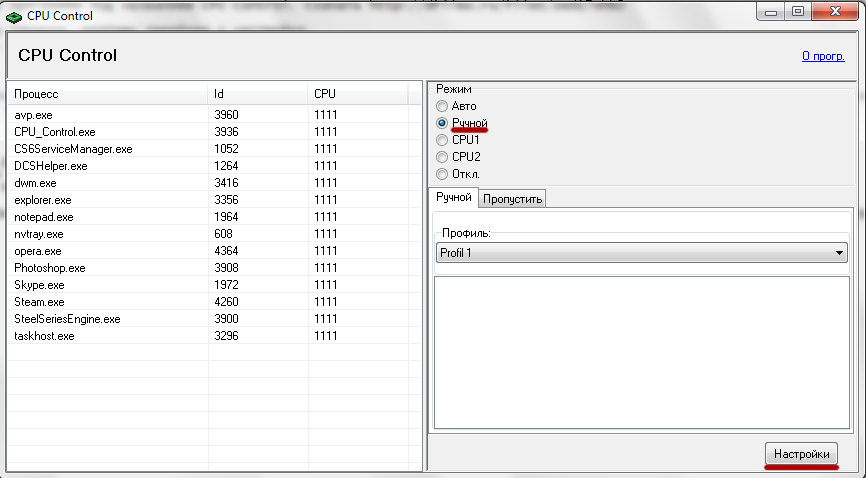This screenshot has width=866, height=478.
Task: Open the Profil 1 dropdown
Action: coord(641,253)
